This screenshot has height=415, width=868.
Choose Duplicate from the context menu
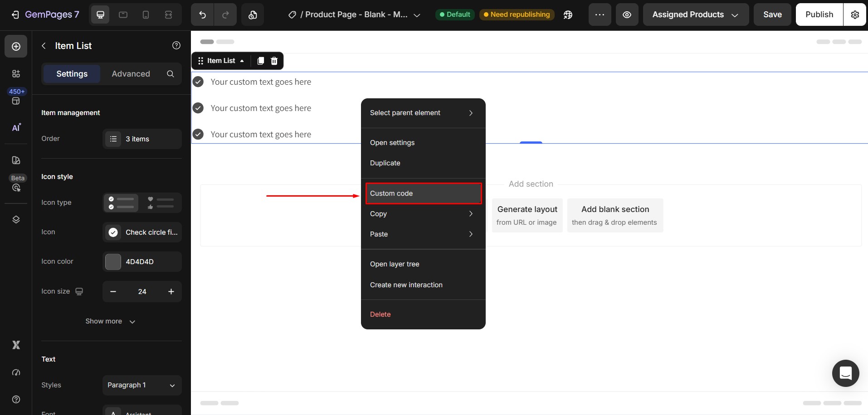coord(423,163)
